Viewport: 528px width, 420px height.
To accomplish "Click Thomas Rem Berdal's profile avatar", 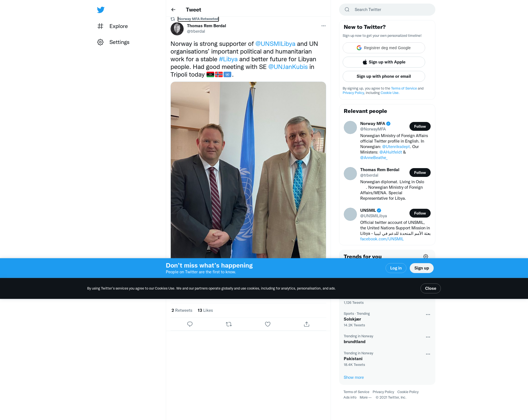I will click(177, 29).
